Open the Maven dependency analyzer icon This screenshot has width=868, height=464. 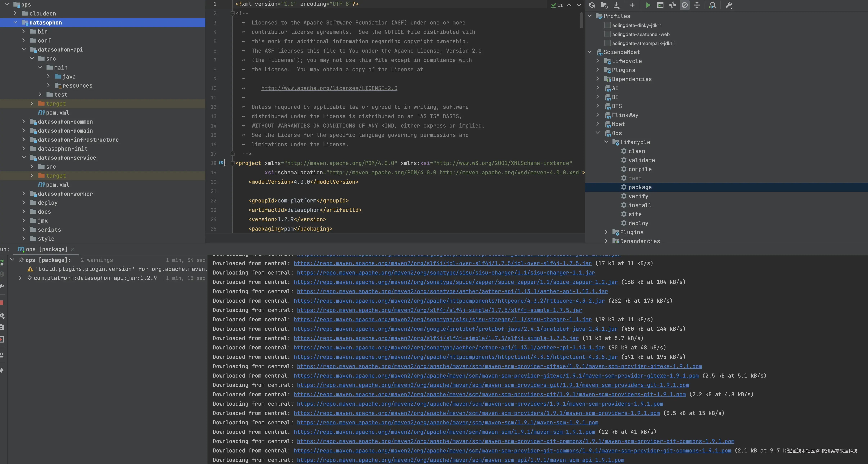[713, 5]
